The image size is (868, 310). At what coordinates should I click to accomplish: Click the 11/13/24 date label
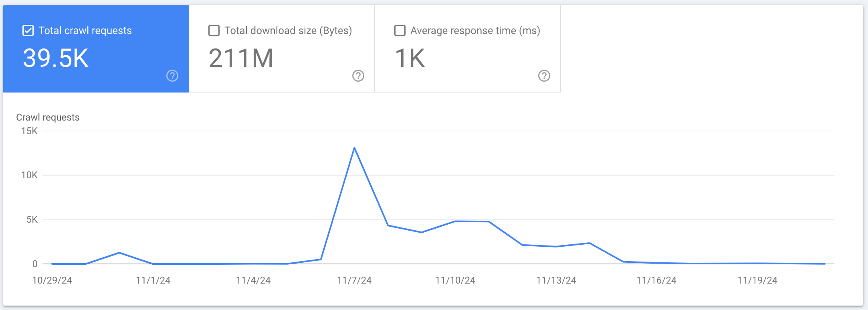pos(556,280)
